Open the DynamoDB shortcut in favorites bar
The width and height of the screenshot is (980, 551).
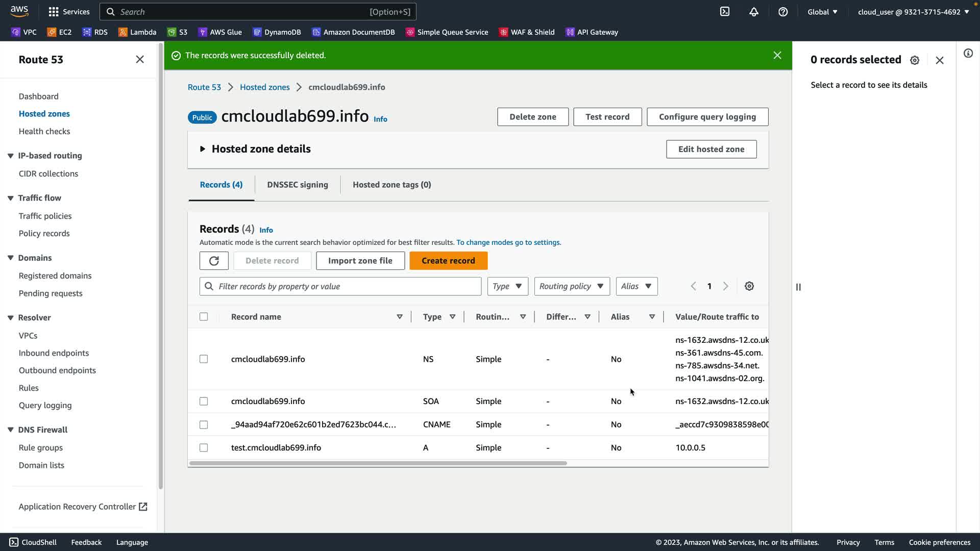(x=277, y=32)
